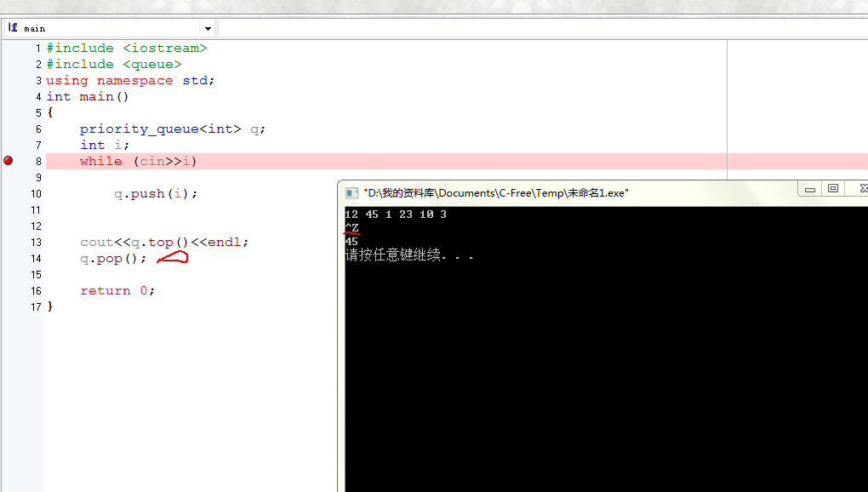Click the 'q.push(i);' statement
This screenshot has width=868, height=492.
pyautogui.click(x=156, y=194)
